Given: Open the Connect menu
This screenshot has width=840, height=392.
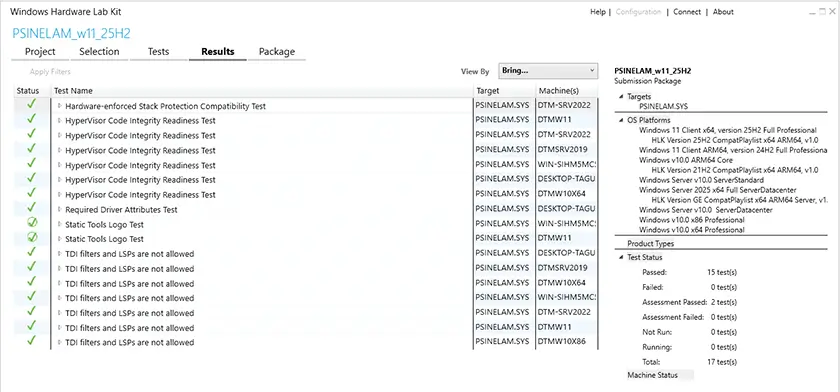Looking at the screenshot, I should click(687, 12).
